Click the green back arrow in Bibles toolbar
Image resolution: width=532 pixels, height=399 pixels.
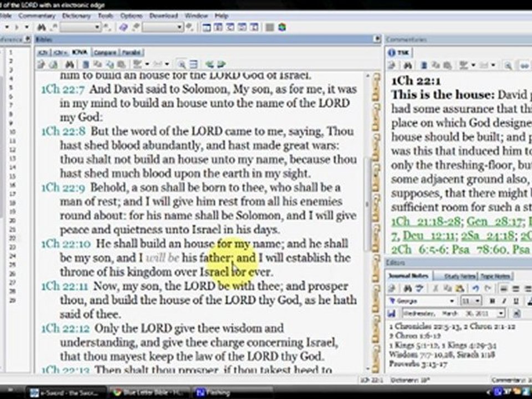click(209, 64)
